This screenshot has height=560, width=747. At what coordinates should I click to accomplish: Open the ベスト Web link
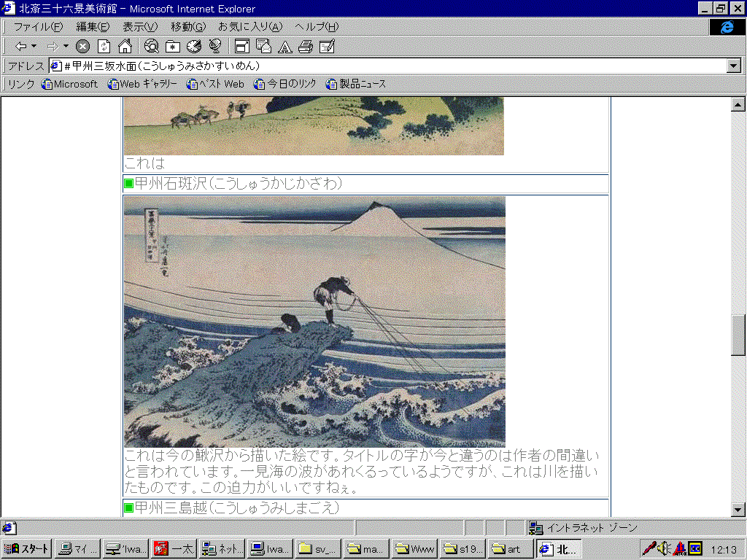(x=215, y=85)
